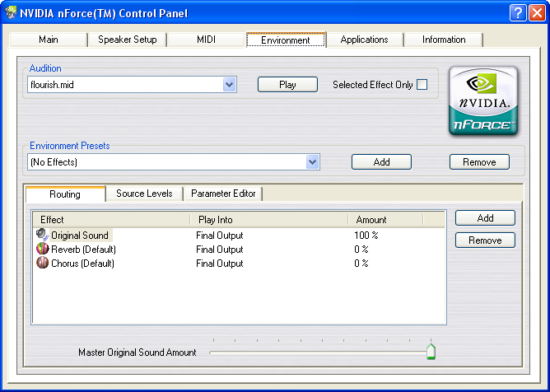Click the 0 % amount for Chorus
Screen dimensions: 550x392
point(361,264)
